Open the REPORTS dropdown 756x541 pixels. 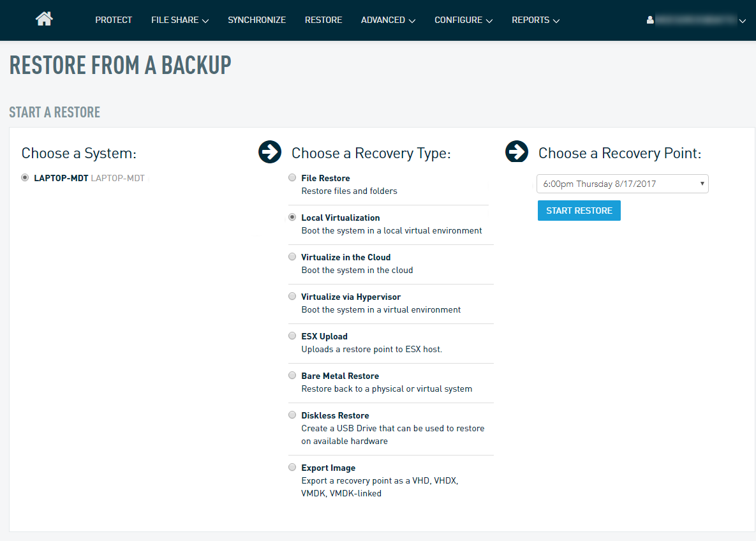tap(535, 20)
